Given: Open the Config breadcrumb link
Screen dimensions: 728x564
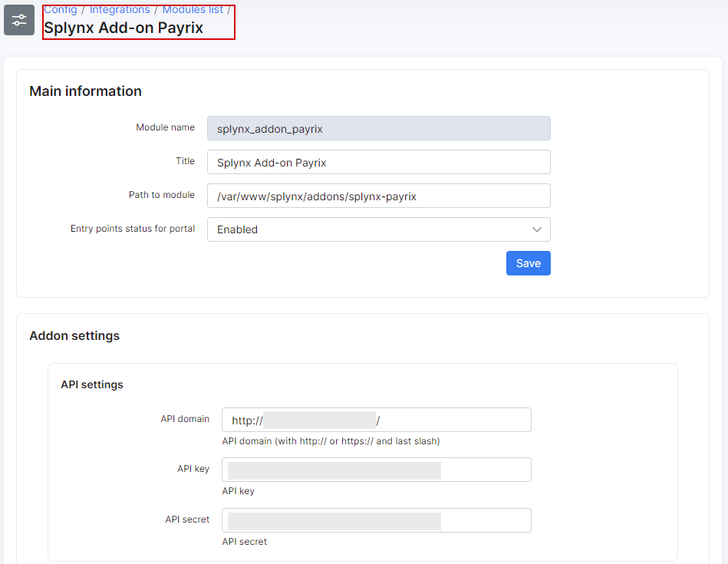Looking at the screenshot, I should 61,10.
